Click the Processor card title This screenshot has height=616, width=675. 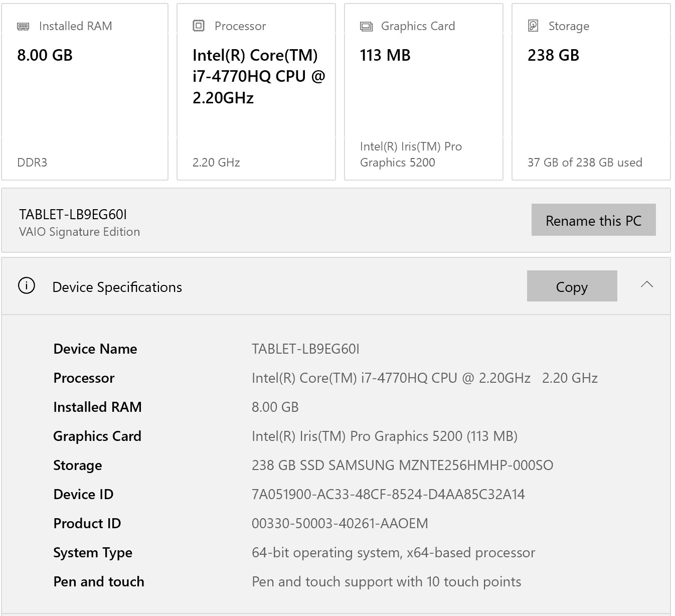[240, 26]
